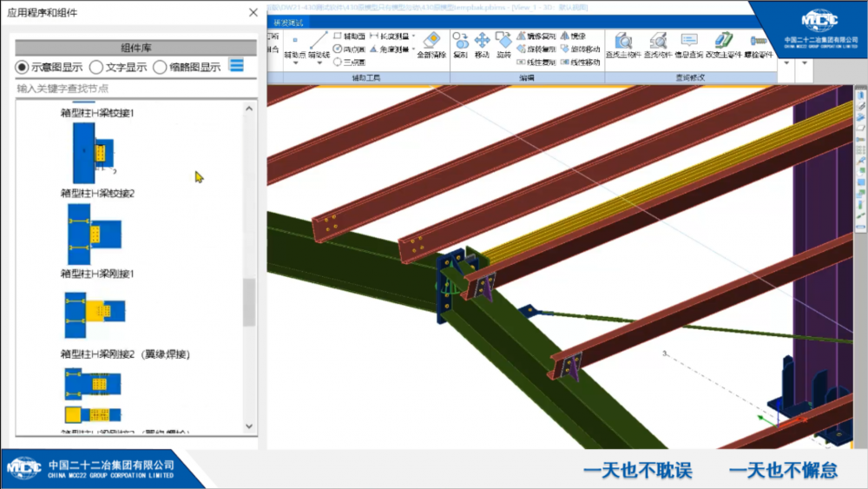Click the 旋转 rotate tool icon

[503, 41]
